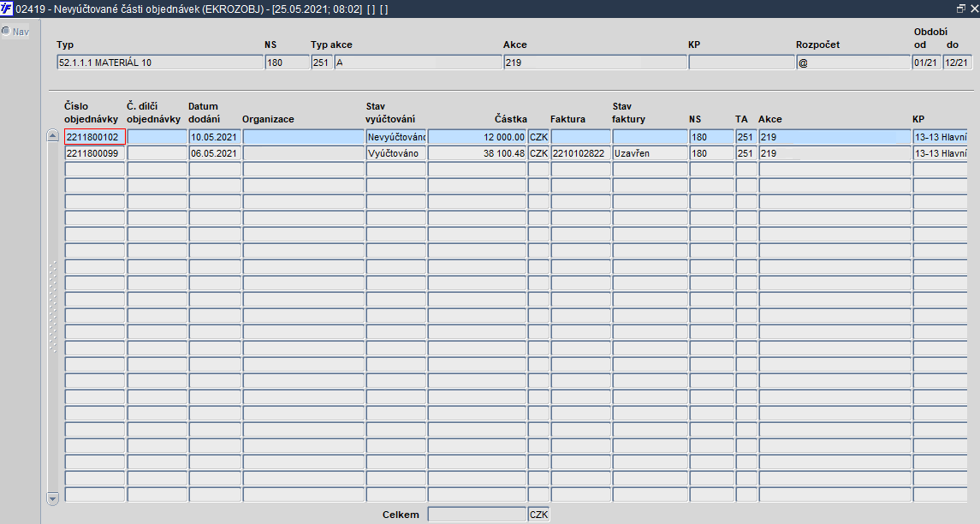Click the Akce filter field with 219
Screen dimensions: 980x524
(595, 63)
